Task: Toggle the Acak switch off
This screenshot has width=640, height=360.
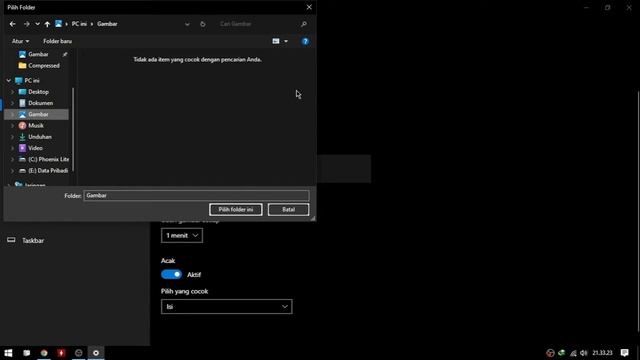Action: [x=171, y=275]
